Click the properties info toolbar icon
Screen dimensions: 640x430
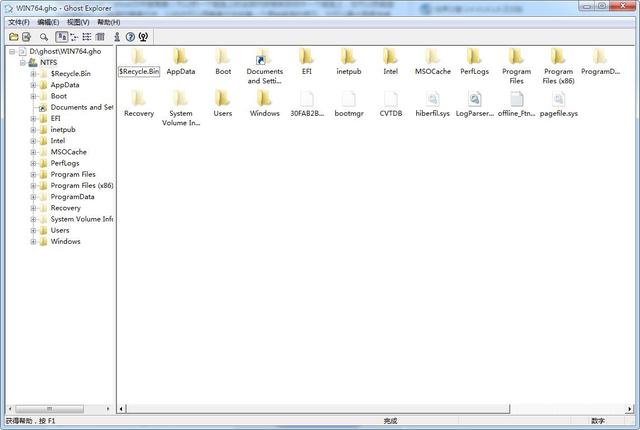[117, 37]
